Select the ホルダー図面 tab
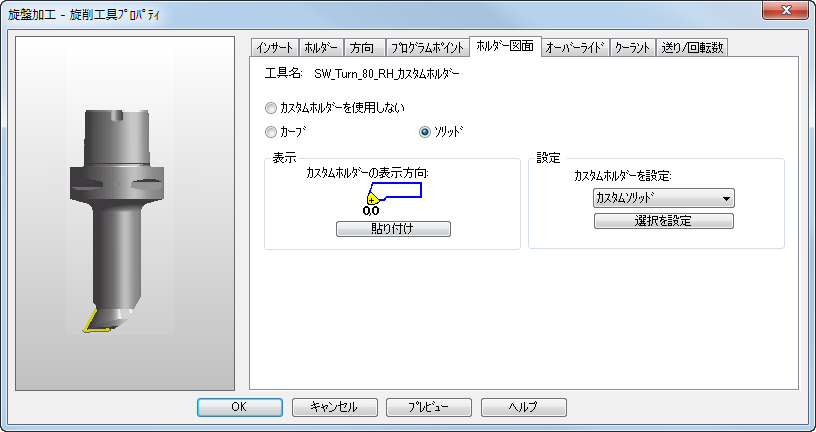This screenshot has width=816, height=432. 505,46
